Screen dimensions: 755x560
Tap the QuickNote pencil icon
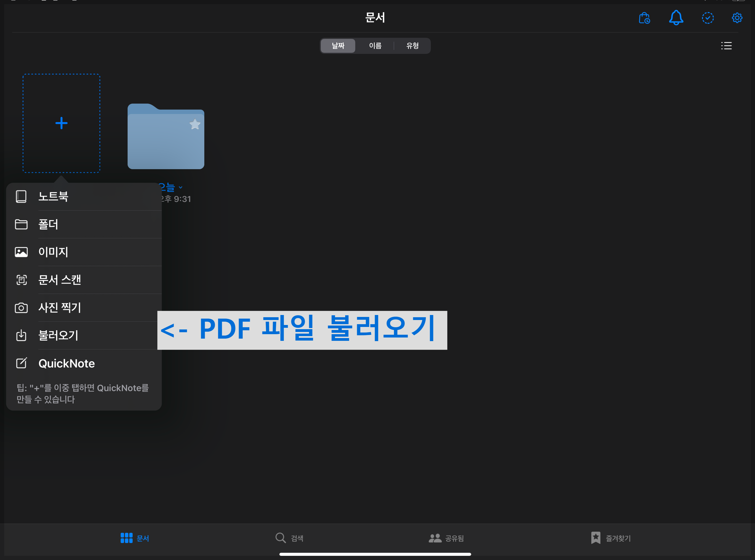21,363
